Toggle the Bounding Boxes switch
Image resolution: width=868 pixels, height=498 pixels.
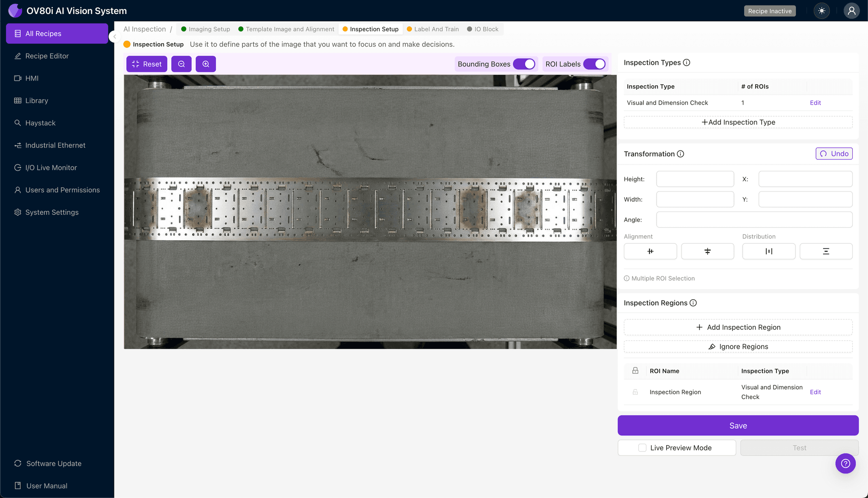(524, 64)
